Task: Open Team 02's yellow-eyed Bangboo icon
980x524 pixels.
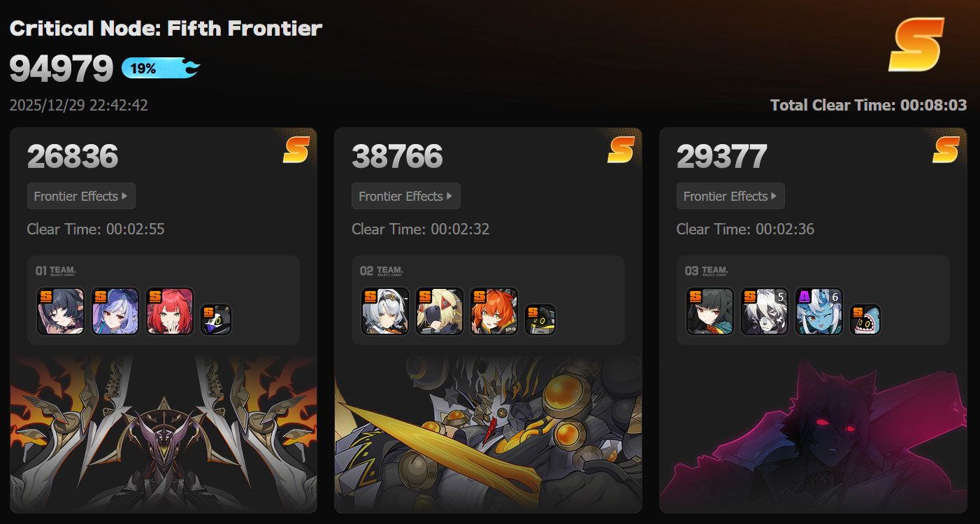Action: [540, 320]
